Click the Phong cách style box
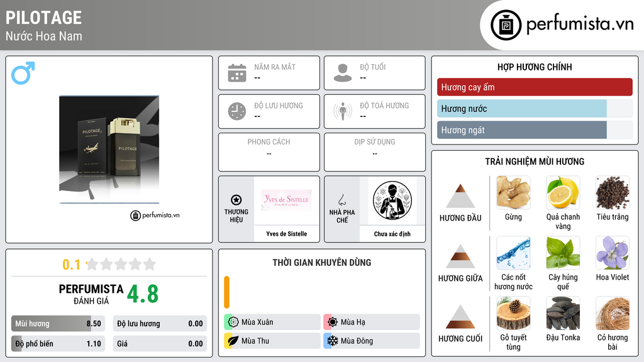The height and width of the screenshot is (362, 644). point(269,152)
